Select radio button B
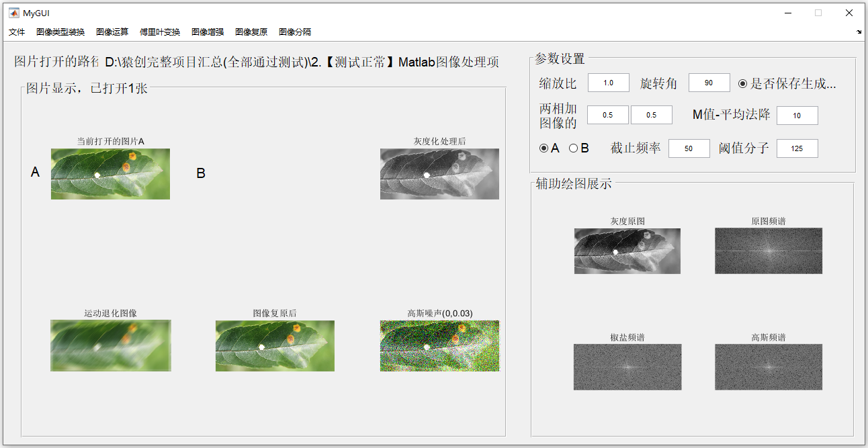 coord(579,148)
